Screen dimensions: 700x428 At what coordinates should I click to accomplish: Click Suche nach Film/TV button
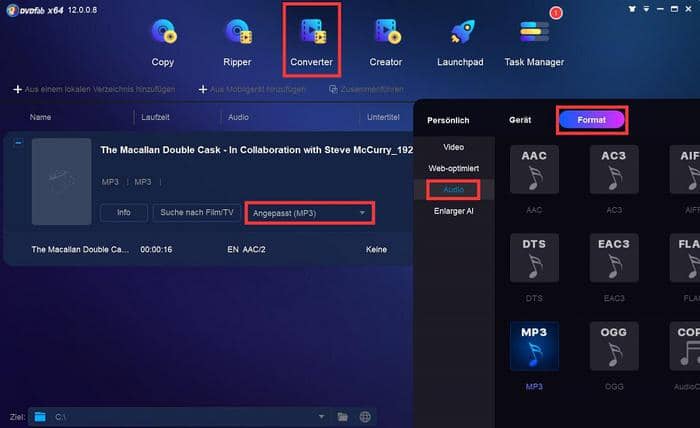point(197,212)
